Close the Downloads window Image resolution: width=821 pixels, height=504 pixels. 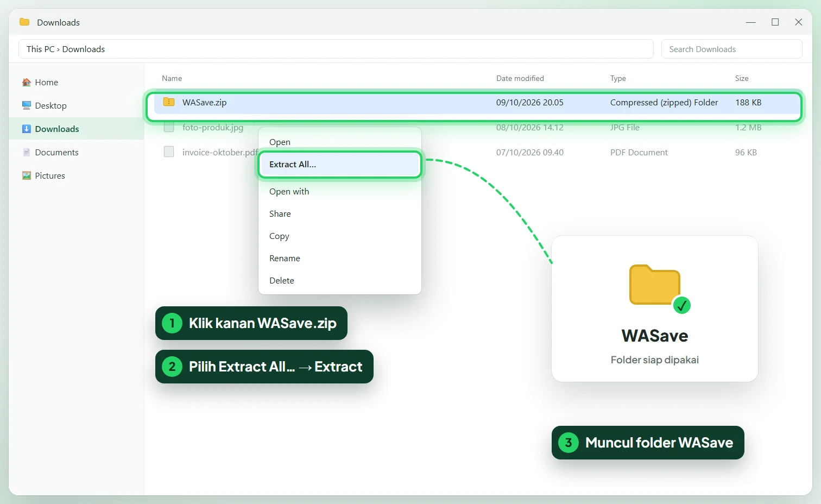(x=799, y=22)
